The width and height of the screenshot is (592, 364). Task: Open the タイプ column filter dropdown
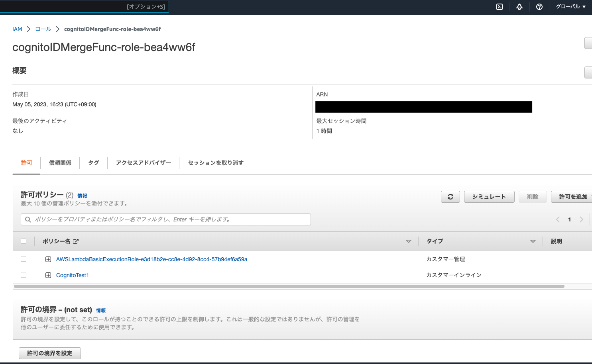click(x=533, y=241)
